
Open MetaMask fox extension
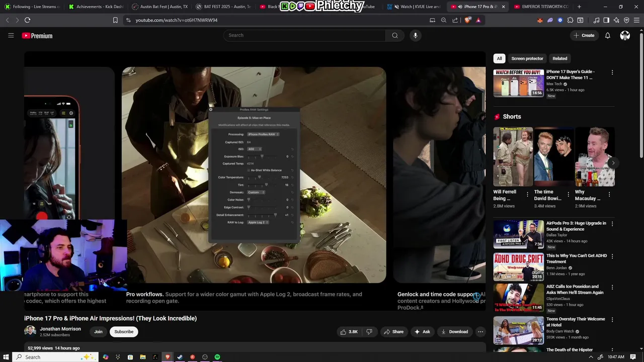pyautogui.click(x=540, y=20)
